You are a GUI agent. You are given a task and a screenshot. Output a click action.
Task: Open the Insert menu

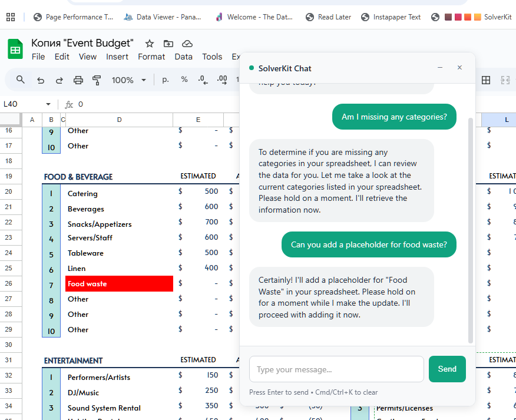pyautogui.click(x=117, y=57)
